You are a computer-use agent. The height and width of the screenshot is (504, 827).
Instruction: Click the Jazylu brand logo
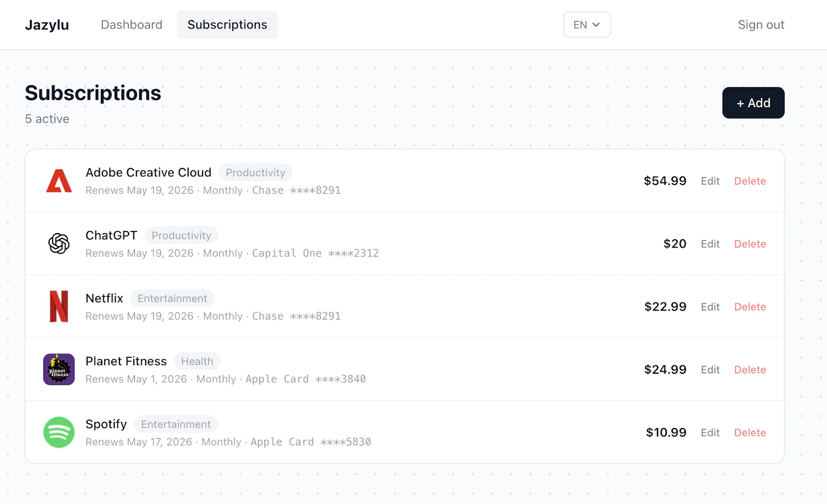pyautogui.click(x=47, y=25)
